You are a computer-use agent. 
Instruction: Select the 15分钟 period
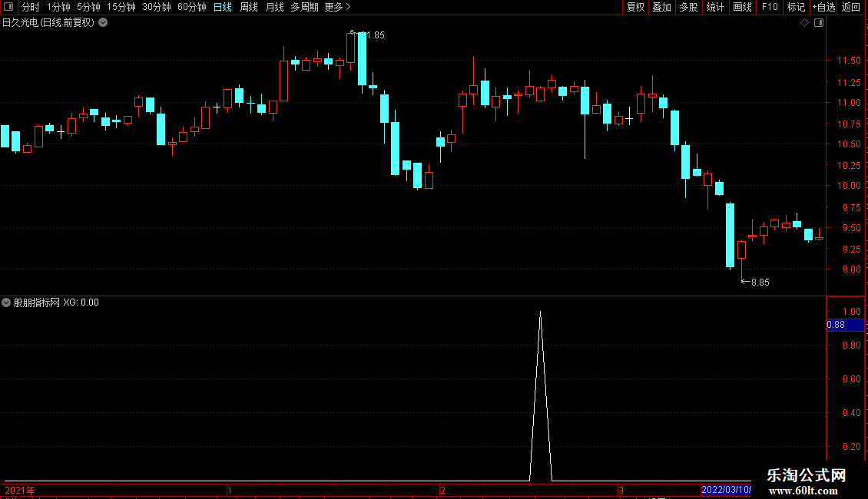coord(121,7)
